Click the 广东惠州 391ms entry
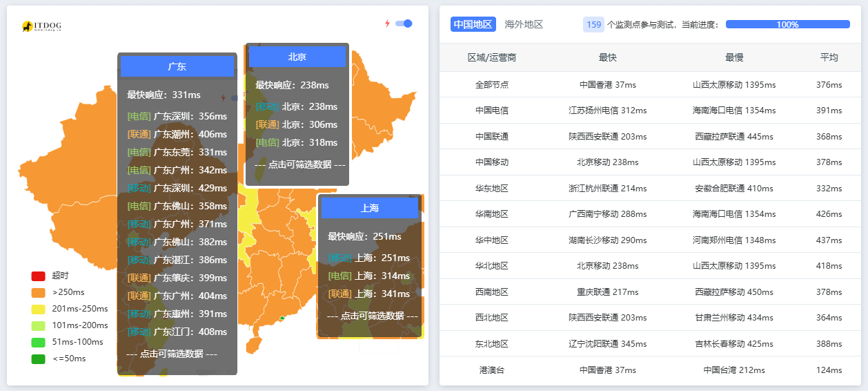 point(177,314)
